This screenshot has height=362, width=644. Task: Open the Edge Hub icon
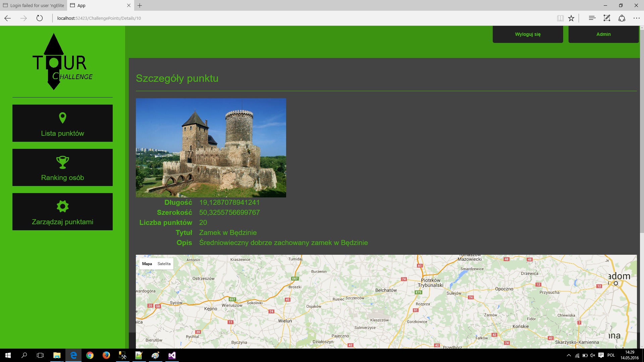[x=592, y=18]
